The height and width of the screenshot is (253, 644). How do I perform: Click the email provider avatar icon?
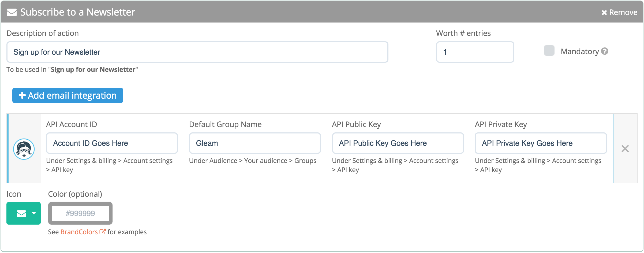click(24, 149)
